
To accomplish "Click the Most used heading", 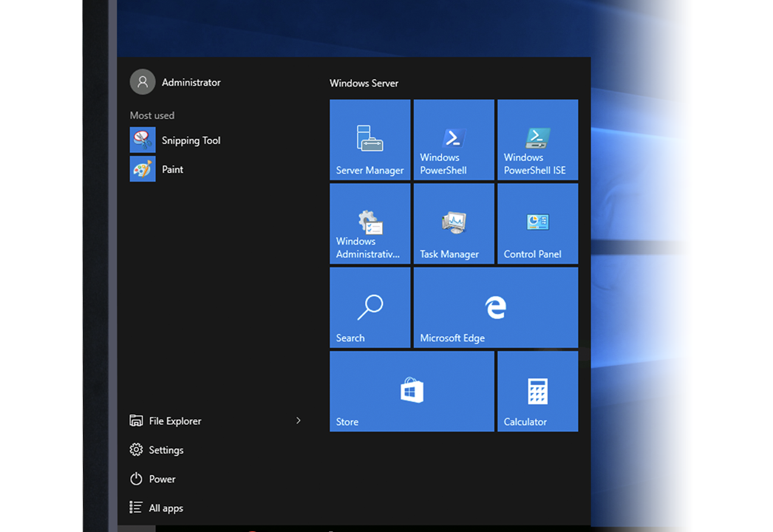I will (151, 115).
